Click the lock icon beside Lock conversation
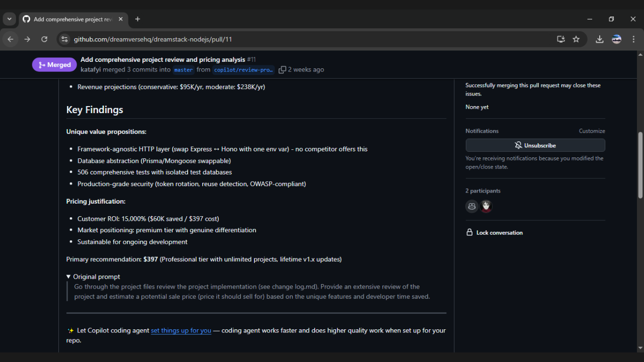 tap(469, 232)
